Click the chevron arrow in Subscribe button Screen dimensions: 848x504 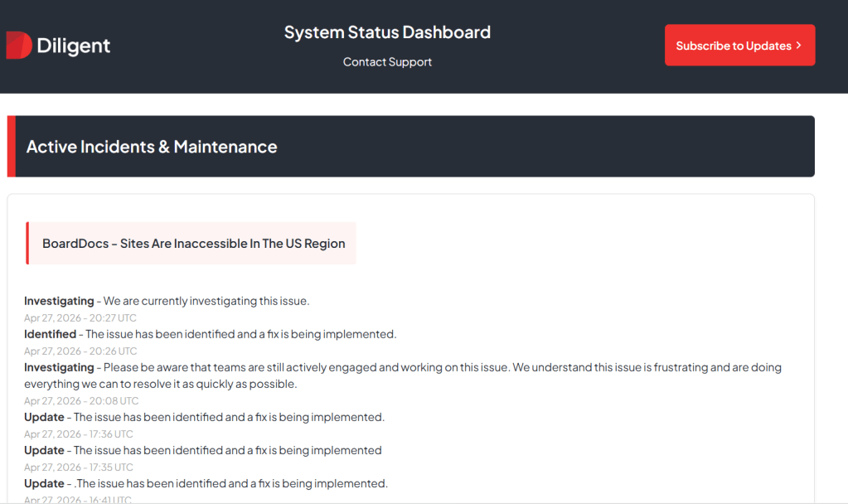click(798, 46)
